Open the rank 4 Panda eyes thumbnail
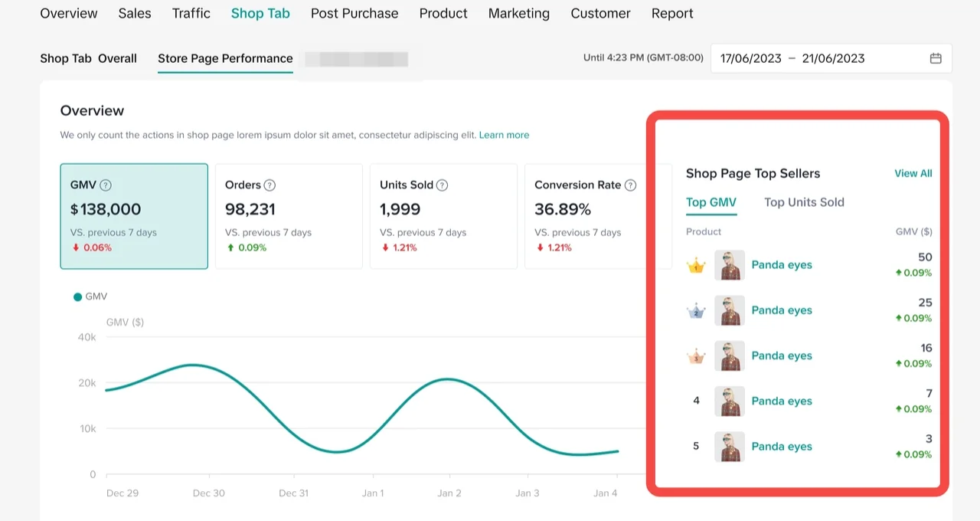Viewport: 980px width, 521px height. 729,401
